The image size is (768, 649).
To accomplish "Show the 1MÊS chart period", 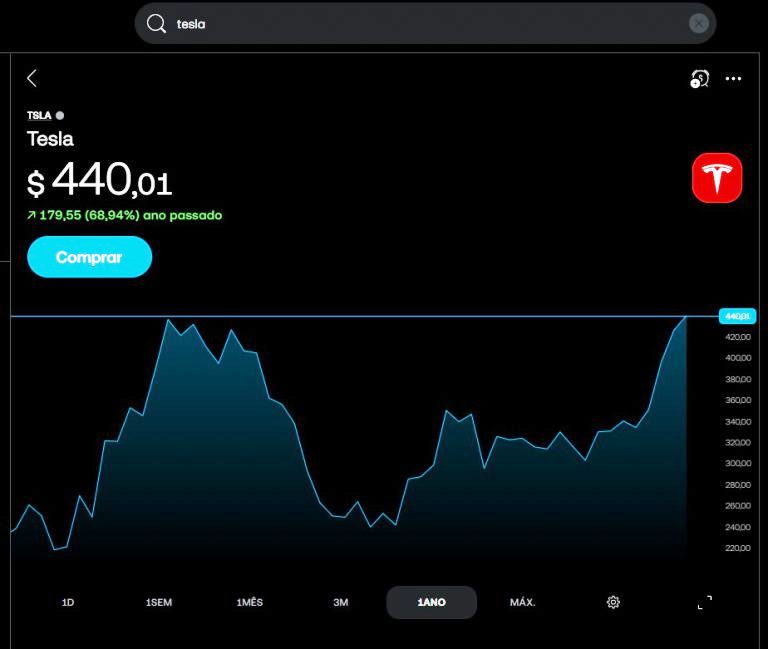I will click(250, 602).
